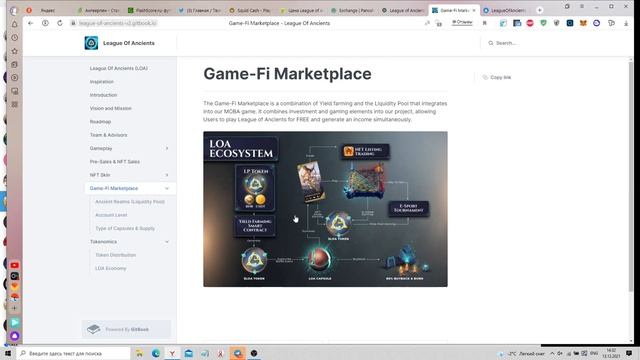Viewport: 640px width, 360px height.
Task: Click the Powered By GitBook button
Action: click(126, 329)
